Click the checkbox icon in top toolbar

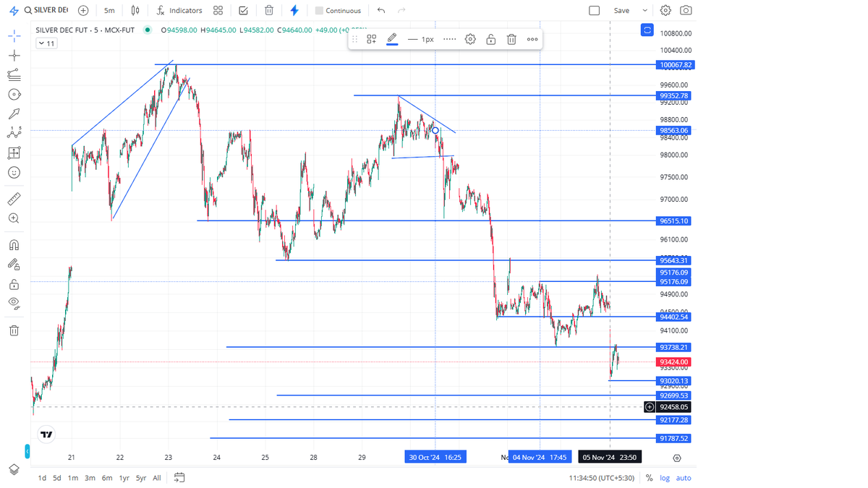(243, 11)
